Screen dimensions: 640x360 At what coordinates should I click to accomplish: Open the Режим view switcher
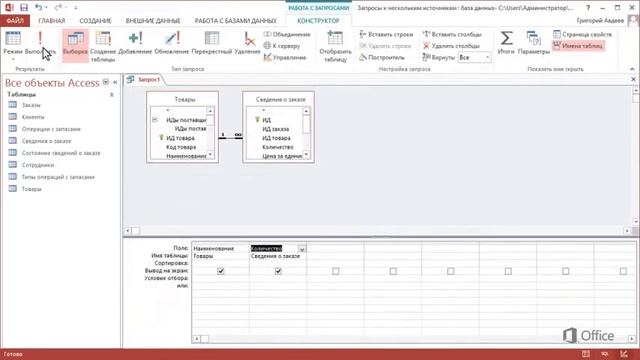pos(13,46)
